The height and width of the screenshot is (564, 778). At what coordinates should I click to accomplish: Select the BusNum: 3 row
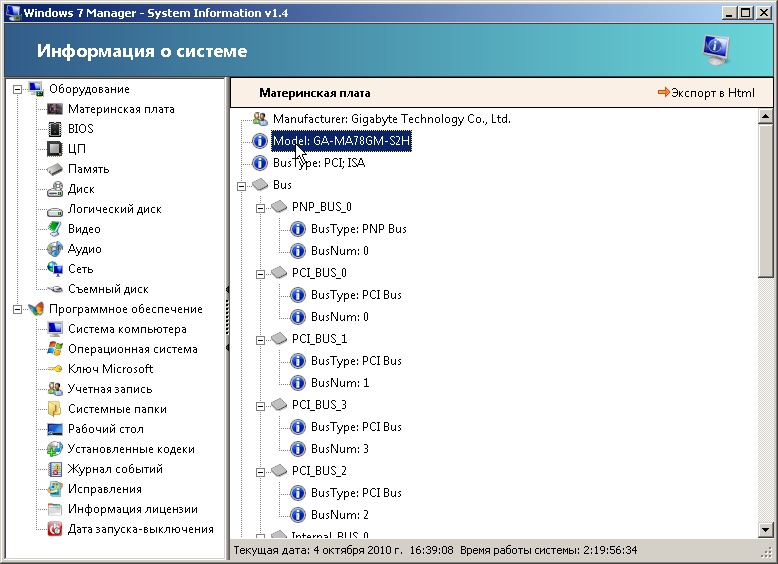340,449
